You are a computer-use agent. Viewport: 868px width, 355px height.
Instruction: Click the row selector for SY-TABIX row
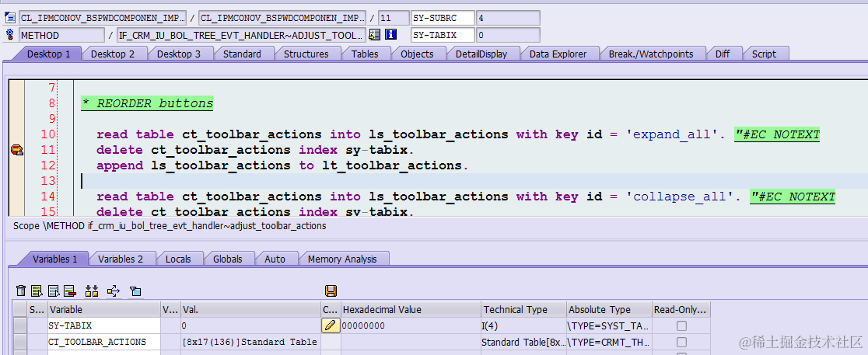pyautogui.click(x=20, y=325)
